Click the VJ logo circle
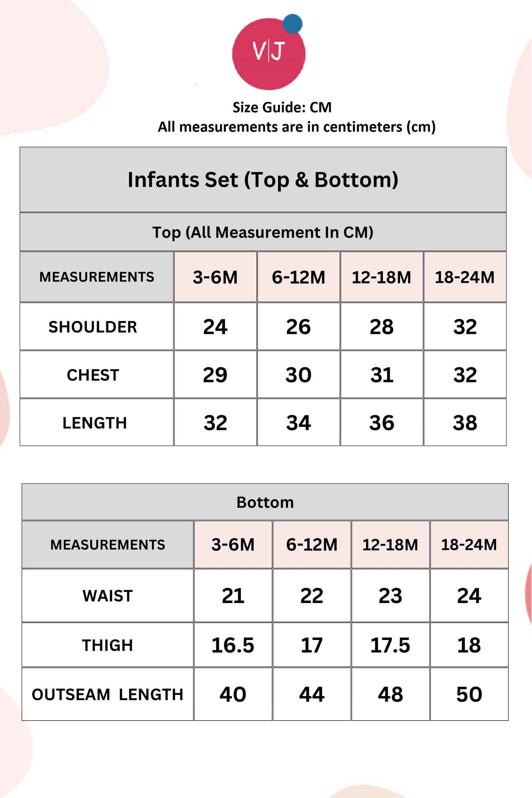Image resolution: width=532 pixels, height=798 pixels. (x=268, y=54)
